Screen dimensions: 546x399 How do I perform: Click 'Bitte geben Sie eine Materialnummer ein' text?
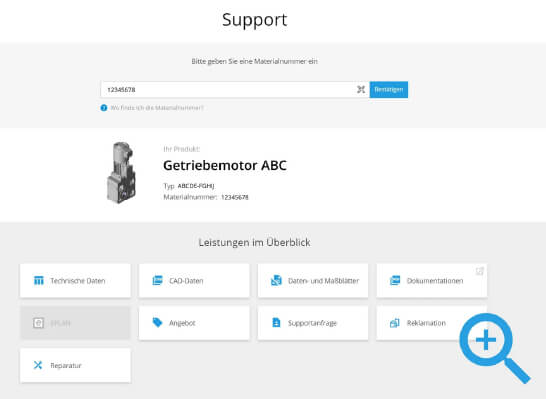click(254, 61)
